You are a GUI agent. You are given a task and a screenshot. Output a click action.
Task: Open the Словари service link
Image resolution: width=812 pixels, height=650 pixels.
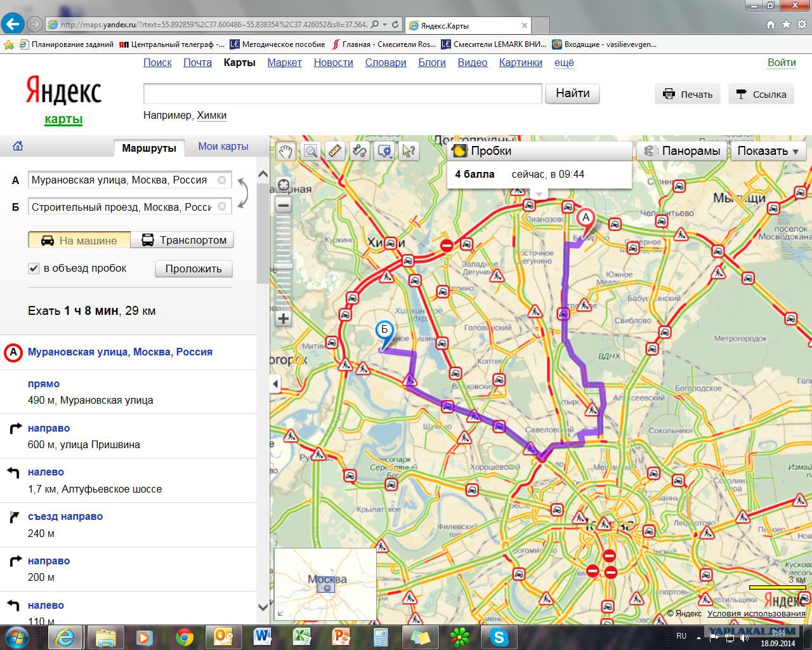click(x=386, y=63)
